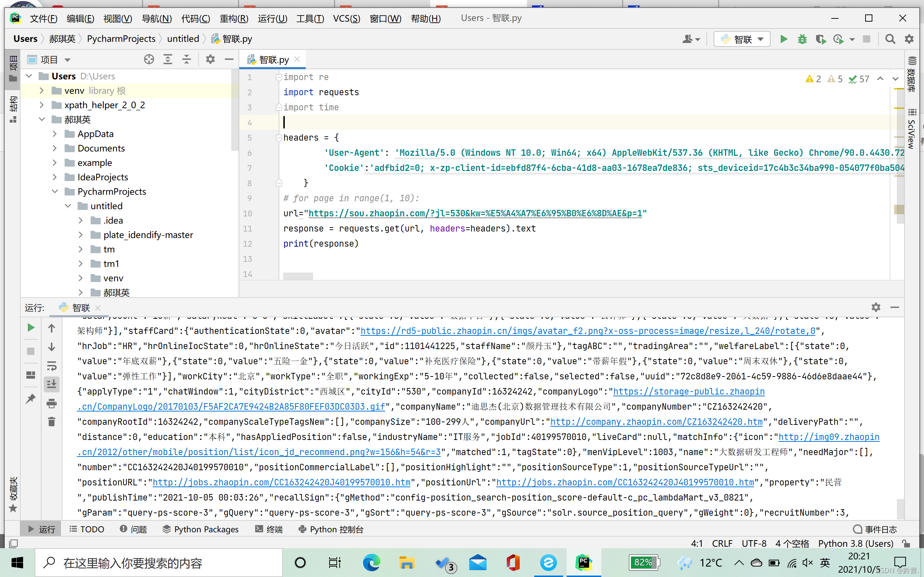Collapse all project tree items icon

(186, 60)
